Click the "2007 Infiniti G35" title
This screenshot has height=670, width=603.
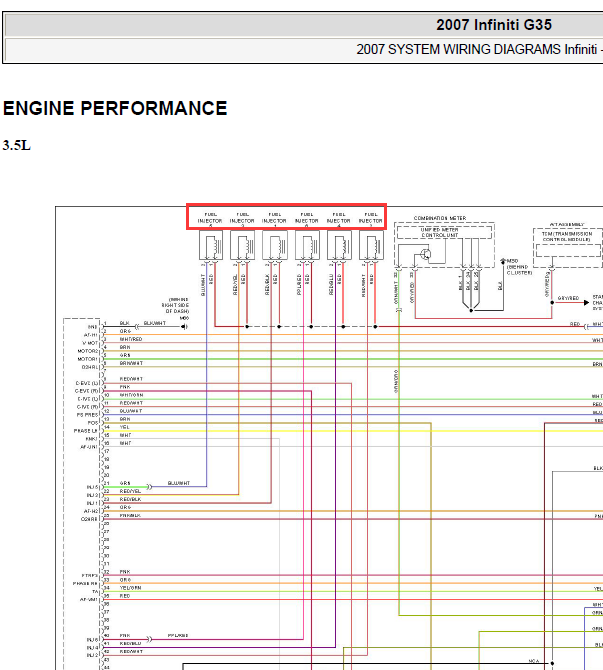(x=494, y=25)
